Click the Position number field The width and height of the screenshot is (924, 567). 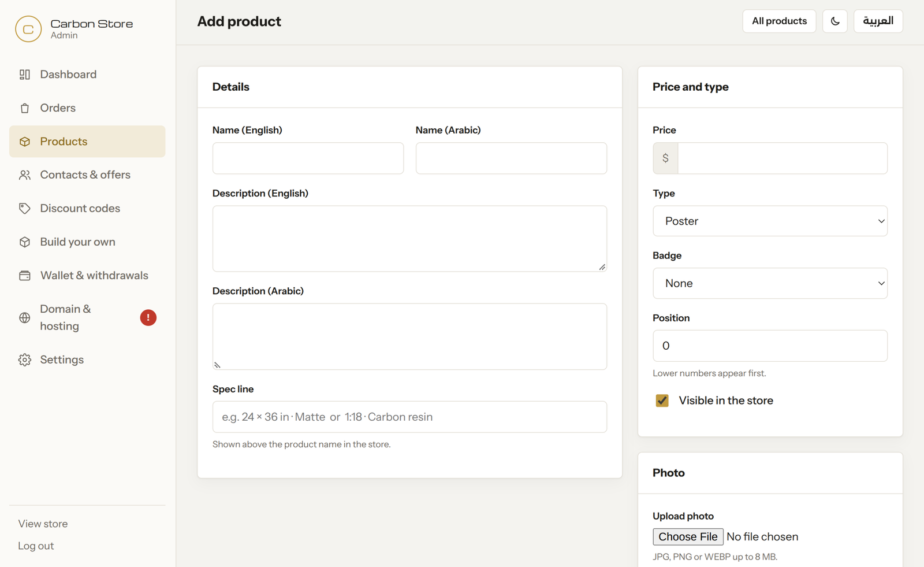pyautogui.click(x=770, y=346)
